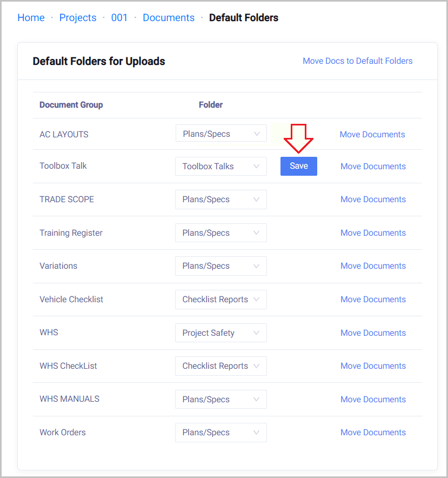The width and height of the screenshot is (448, 478).
Task: Move Documents for Toolbox Talk row
Action: tap(373, 167)
